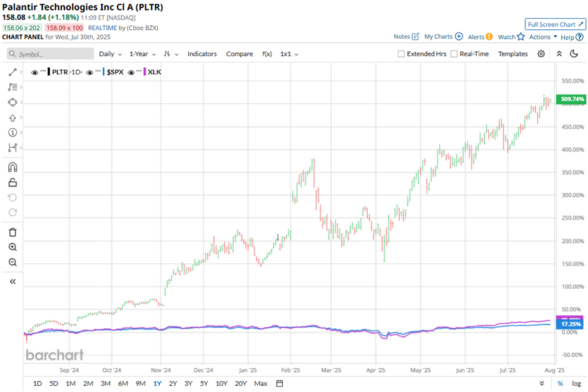The width and height of the screenshot is (588, 392).
Task: Open chart settings gear
Action: pos(541,54)
